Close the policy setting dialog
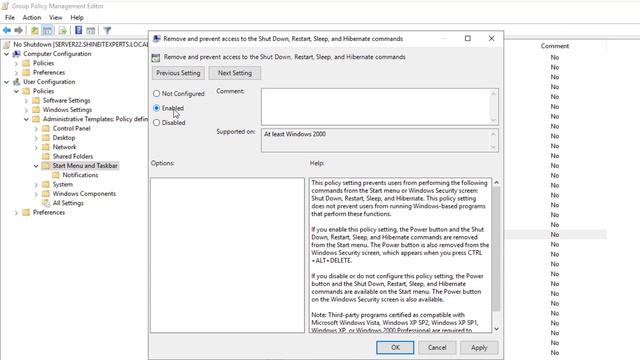Image resolution: width=640 pixels, height=360 pixels. (x=491, y=38)
